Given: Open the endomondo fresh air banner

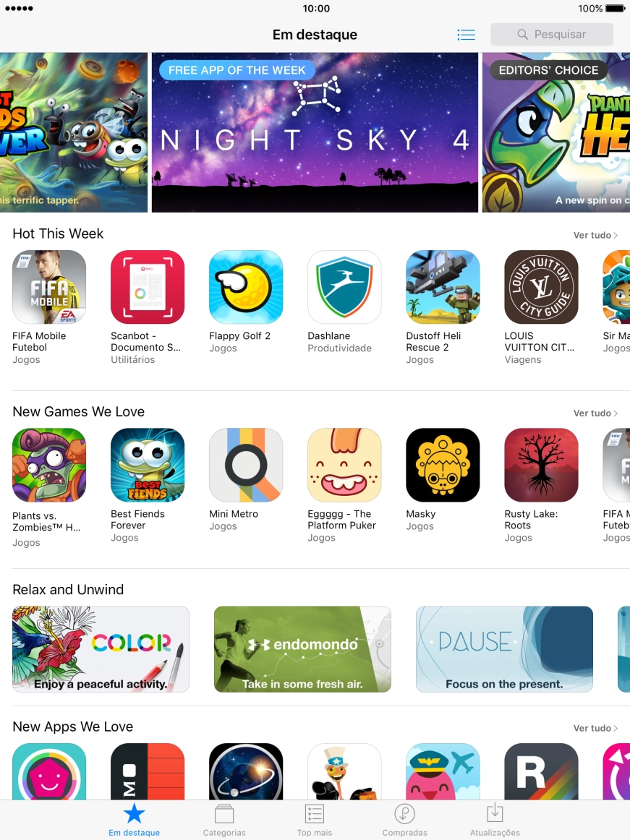Looking at the screenshot, I should click(x=302, y=648).
